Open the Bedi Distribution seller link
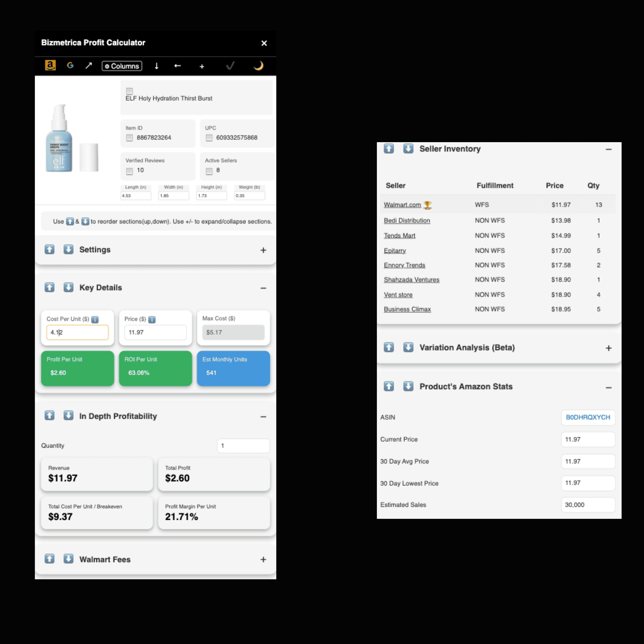Image resolution: width=644 pixels, height=644 pixels. [407, 220]
